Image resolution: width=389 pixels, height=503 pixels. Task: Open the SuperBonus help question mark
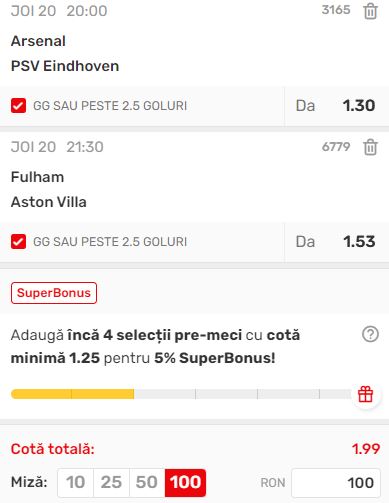(370, 334)
